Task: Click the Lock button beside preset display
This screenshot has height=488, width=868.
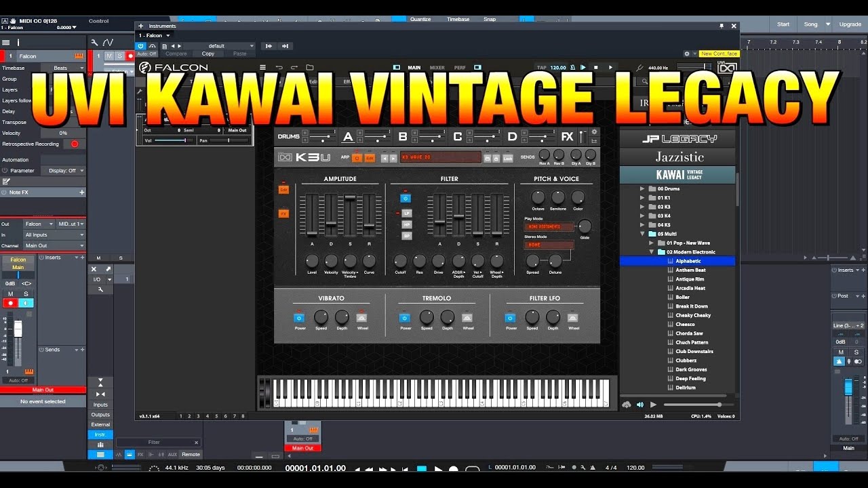Action: click(508, 158)
